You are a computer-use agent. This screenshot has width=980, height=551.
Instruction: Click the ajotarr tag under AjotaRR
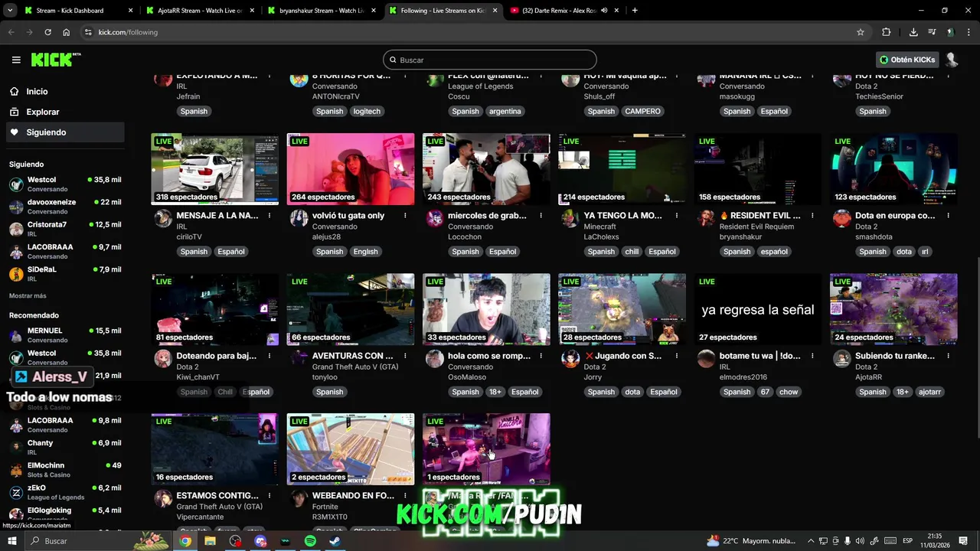929,392
